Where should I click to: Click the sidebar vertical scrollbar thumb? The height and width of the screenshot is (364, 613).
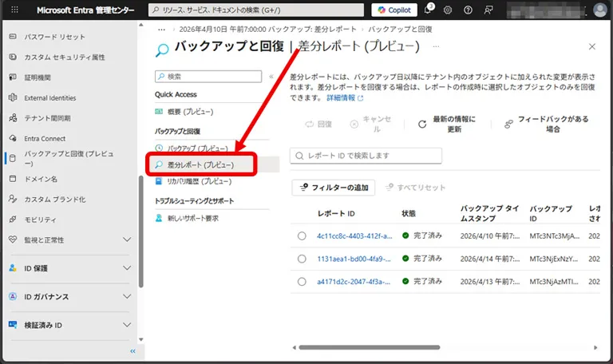click(x=140, y=231)
